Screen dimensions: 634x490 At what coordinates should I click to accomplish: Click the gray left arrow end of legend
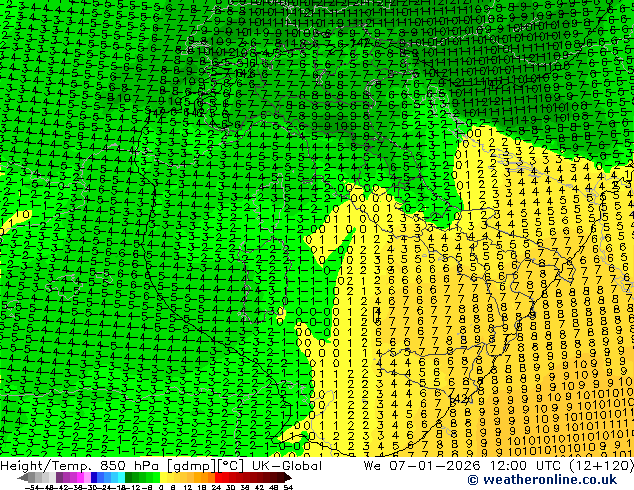point(23,477)
